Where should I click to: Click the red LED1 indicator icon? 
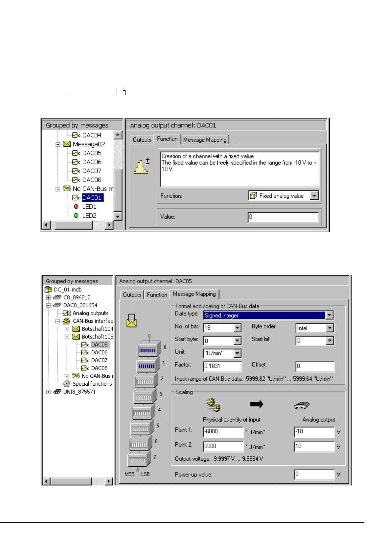76,207
